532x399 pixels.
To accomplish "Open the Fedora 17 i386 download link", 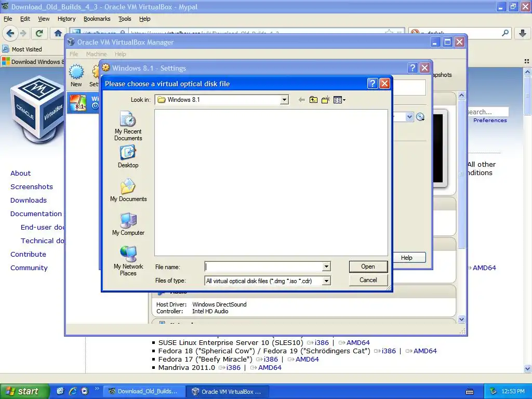I will click(271, 360).
